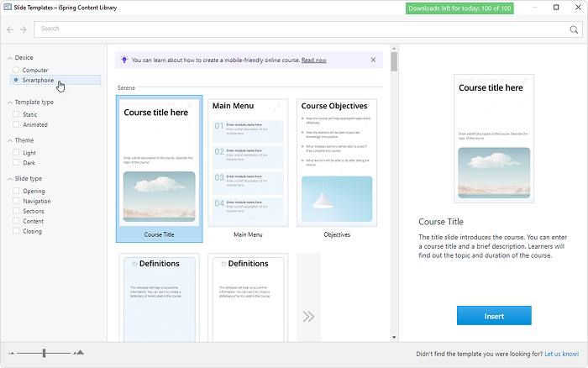
Task: Click the small zoom-out thumbnail icon
Action: pos(11,353)
